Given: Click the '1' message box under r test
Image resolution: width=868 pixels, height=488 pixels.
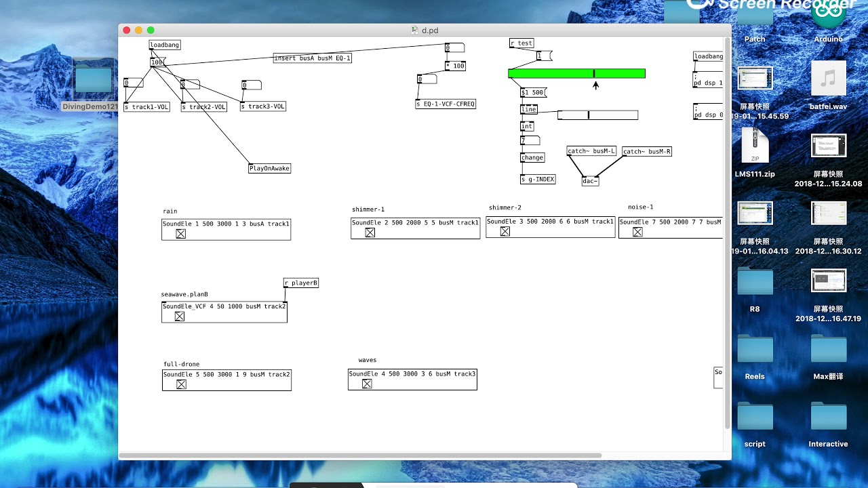Looking at the screenshot, I should pos(544,56).
